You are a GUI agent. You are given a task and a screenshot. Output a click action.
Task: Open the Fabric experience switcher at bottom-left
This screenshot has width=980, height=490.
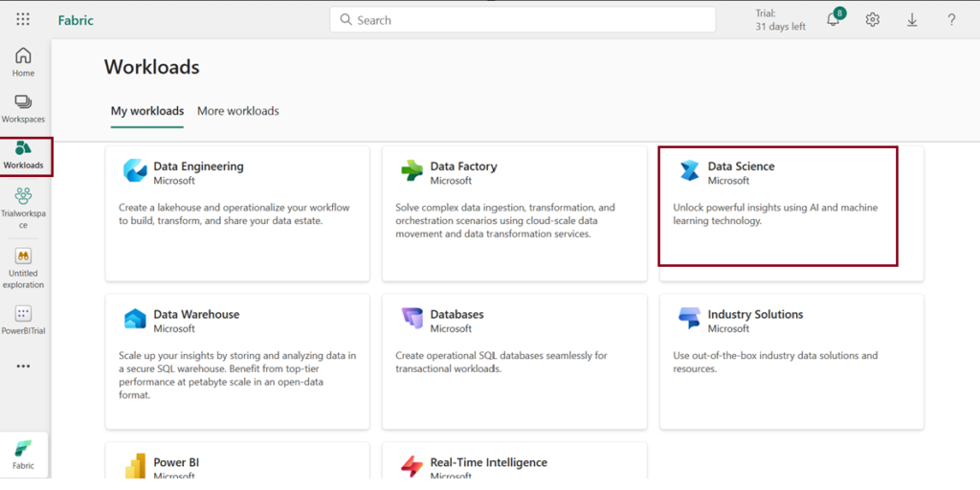(23, 455)
